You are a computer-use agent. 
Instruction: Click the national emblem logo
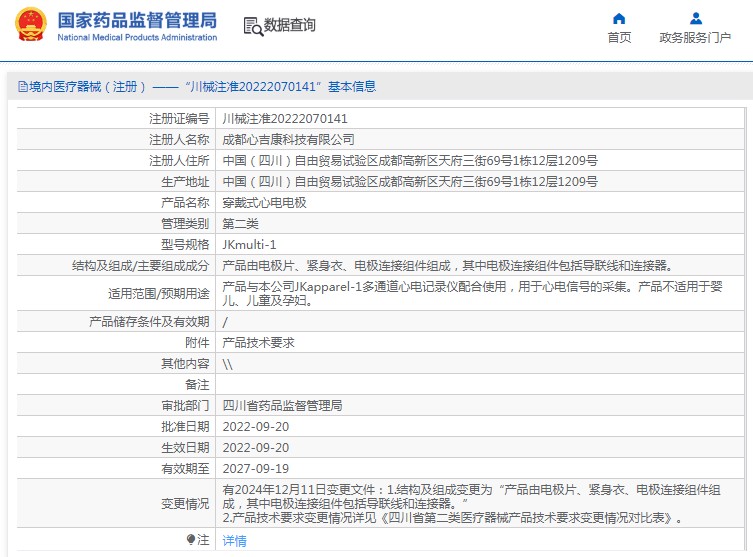pyautogui.click(x=31, y=24)
